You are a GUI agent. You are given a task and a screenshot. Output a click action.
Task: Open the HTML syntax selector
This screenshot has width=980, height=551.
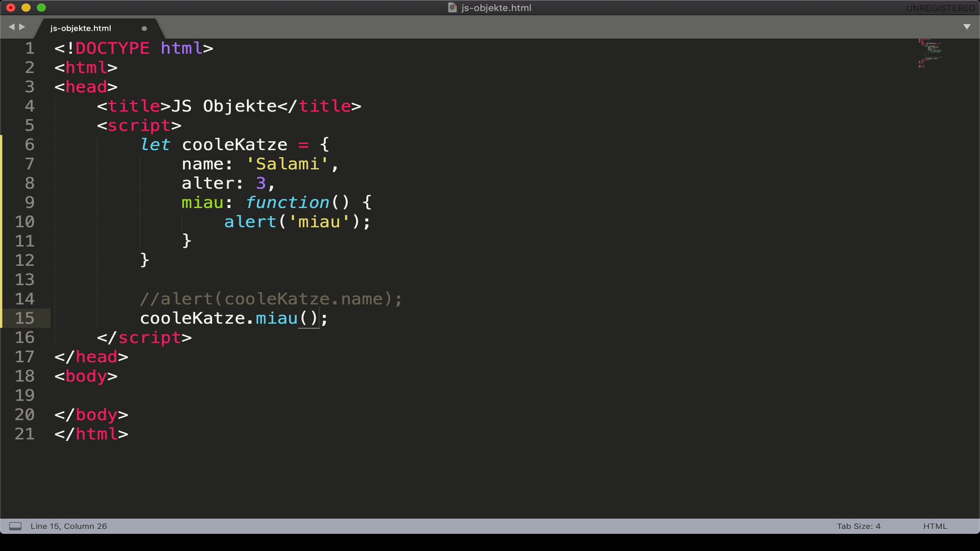point(935,526)
